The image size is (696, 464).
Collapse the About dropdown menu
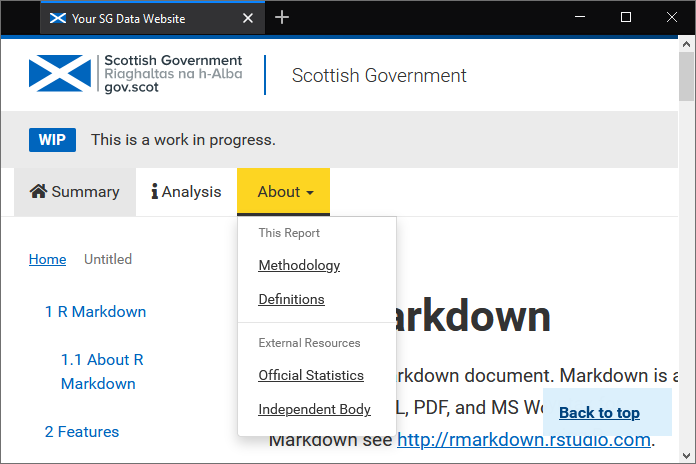[283, 192]
